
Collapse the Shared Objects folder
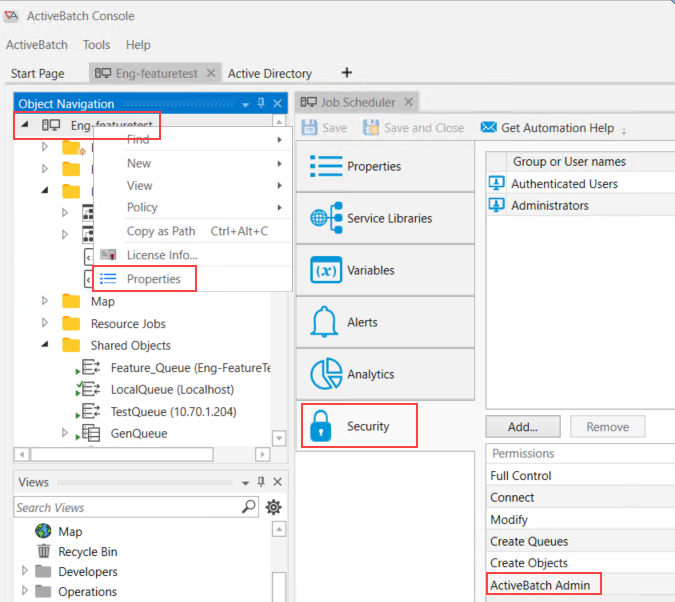pos(44,345)
